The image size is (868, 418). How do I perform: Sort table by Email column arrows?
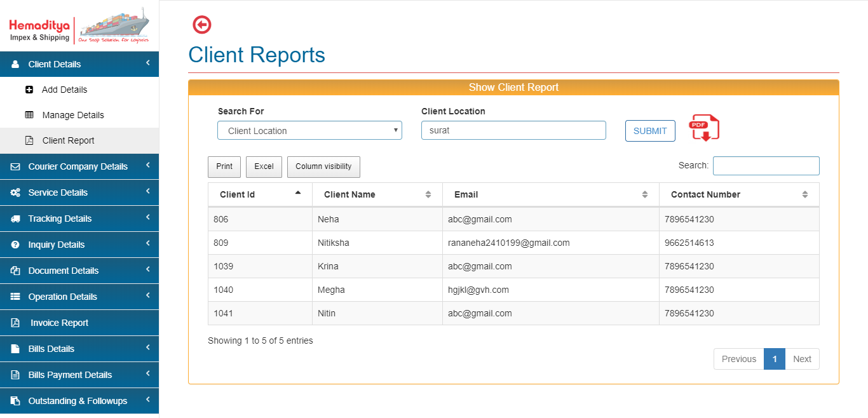[644, 194]
